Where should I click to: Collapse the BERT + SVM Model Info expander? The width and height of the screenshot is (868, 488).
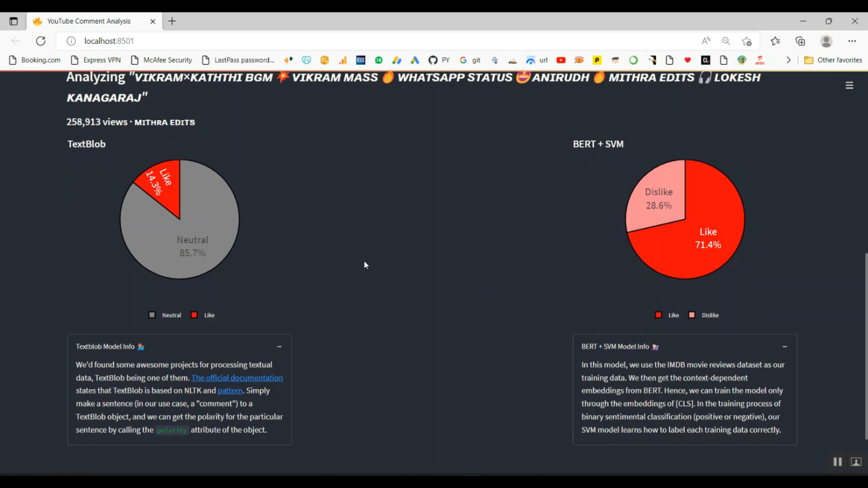tap(785, 347)
